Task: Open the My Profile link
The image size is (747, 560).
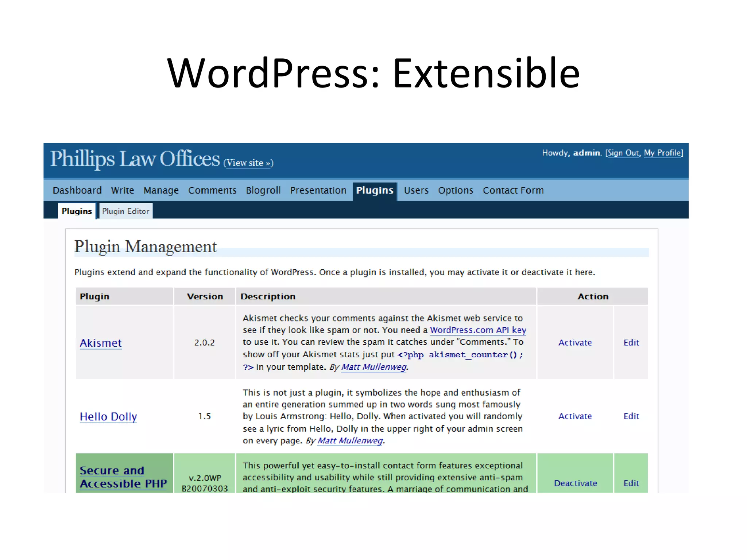Action: pyautogui.click(x=662, y=153)
